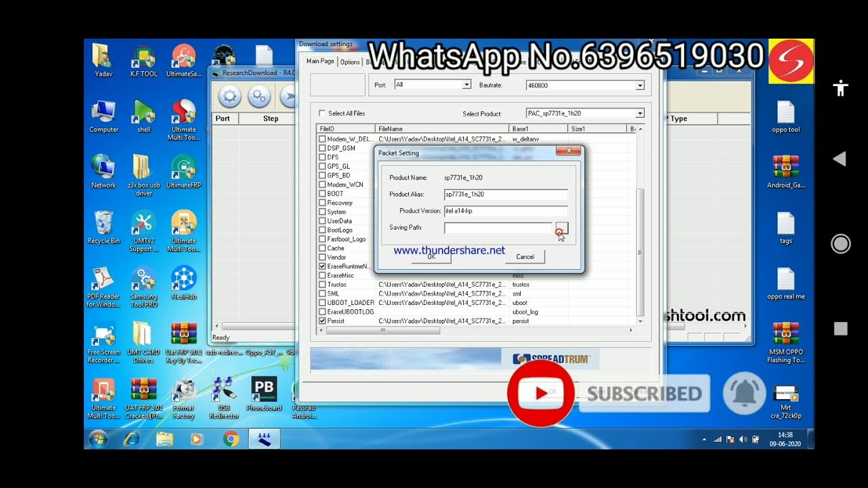The width and height of the screenshot is (868, 488).
Task: Open the z3x box usb driver folder
Action: pos(144,176)
